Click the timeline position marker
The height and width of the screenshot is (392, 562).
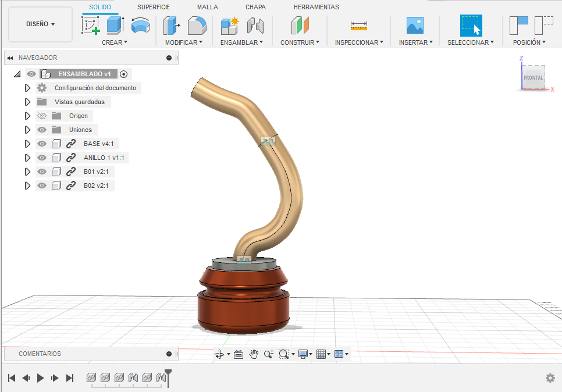tap(168, 378)
